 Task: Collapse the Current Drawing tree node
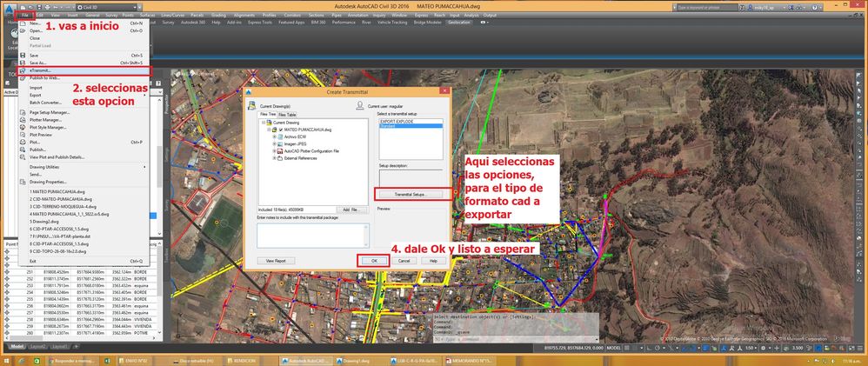point(263,122)
